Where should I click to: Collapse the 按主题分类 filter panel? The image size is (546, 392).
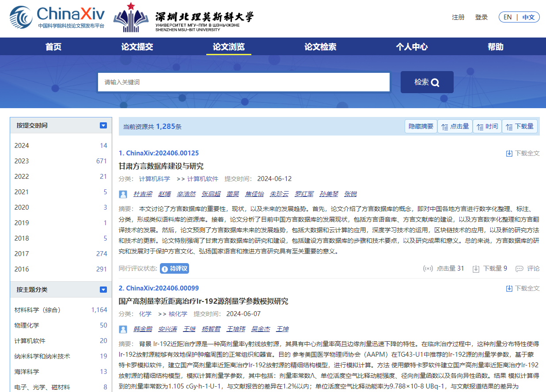[103, 290]
